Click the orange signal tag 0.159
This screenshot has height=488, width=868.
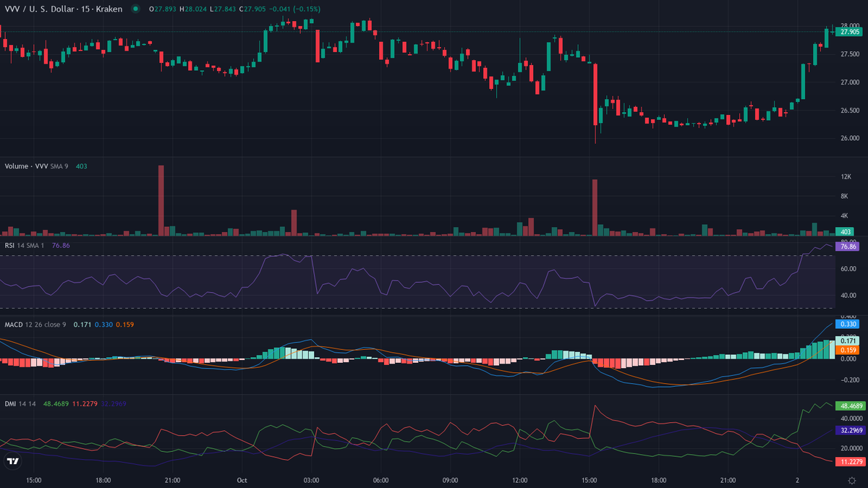click(846, 350)
